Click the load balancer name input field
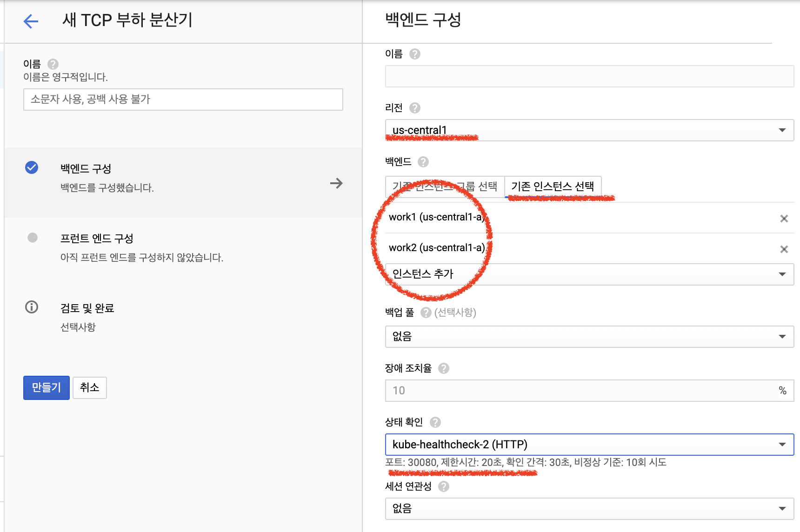800x532 pixels. pyautogui.click(x=183, y=100)
